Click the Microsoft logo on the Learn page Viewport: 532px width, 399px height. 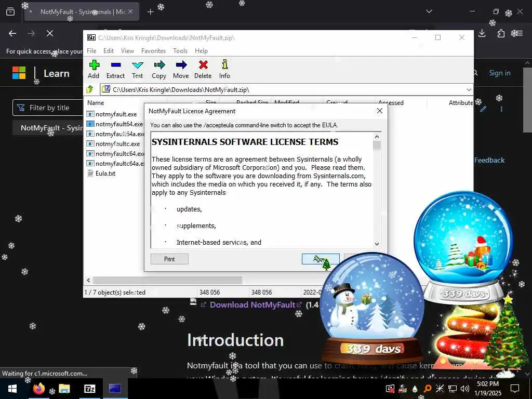pos(19,73)
